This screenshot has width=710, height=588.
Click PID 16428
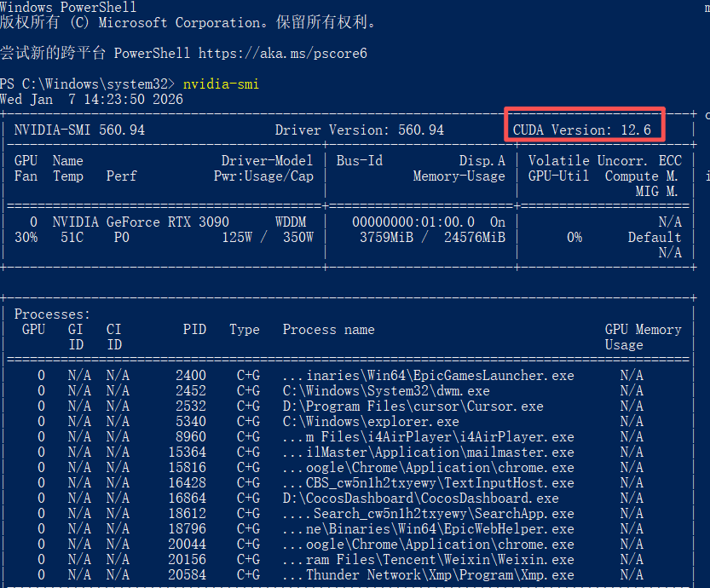(187, 483)
